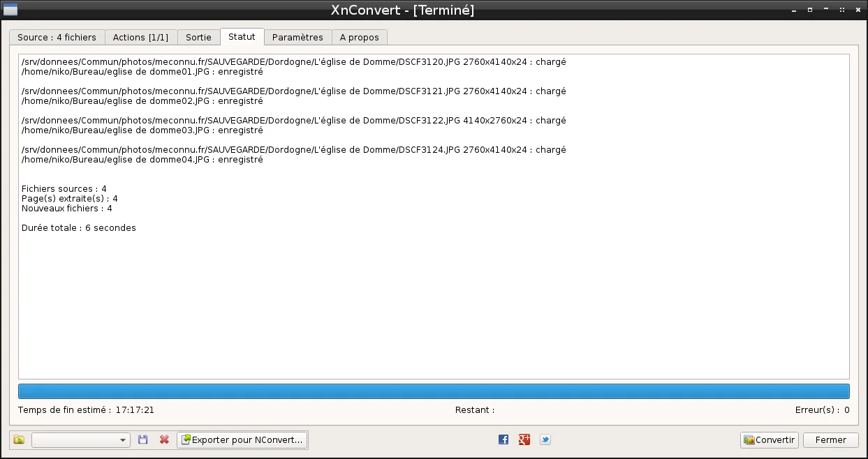Image resolution: width=868 pixels, height=459 pixels.
Task: Click the Restant label
Action: coord(475,410)
